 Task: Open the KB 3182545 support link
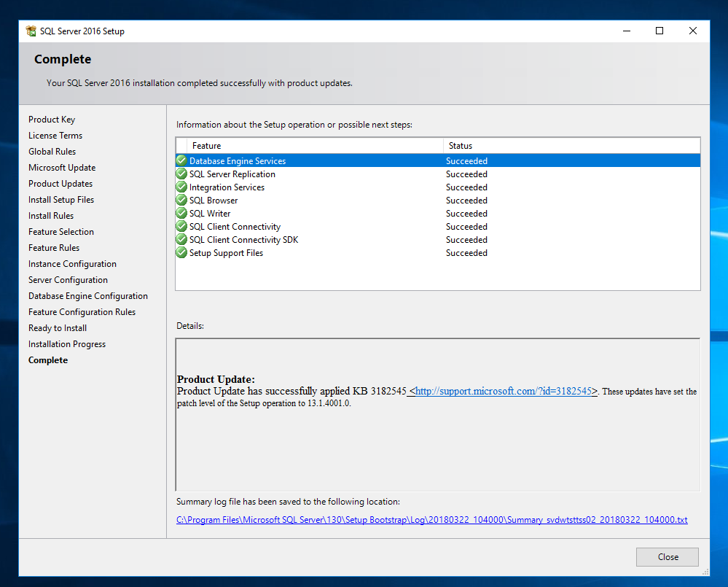(x=503, y=391)
